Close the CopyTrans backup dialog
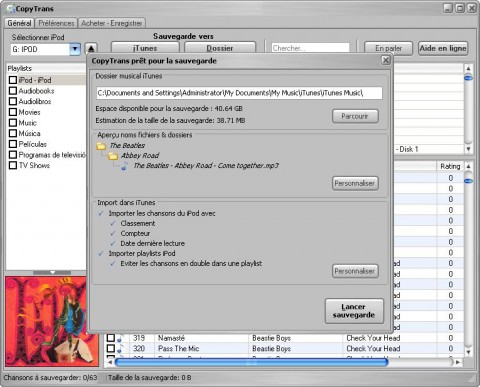 click(386, 60)
